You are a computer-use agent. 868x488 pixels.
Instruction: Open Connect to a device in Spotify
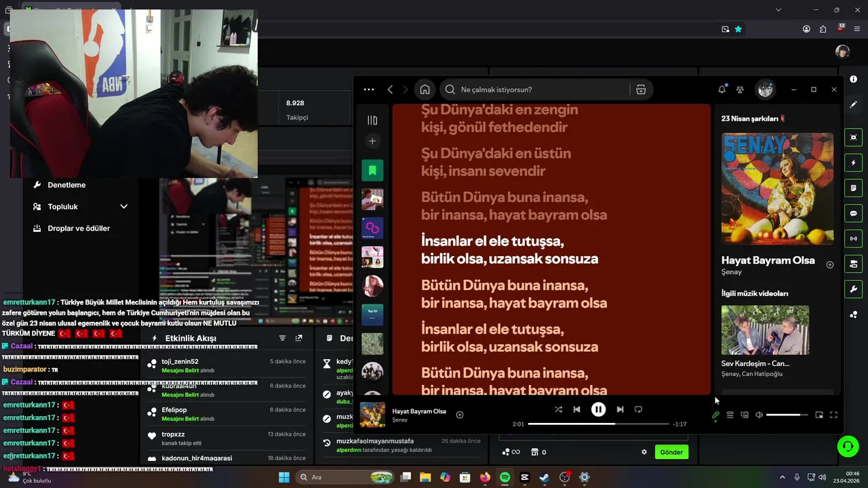coord(745,415)
